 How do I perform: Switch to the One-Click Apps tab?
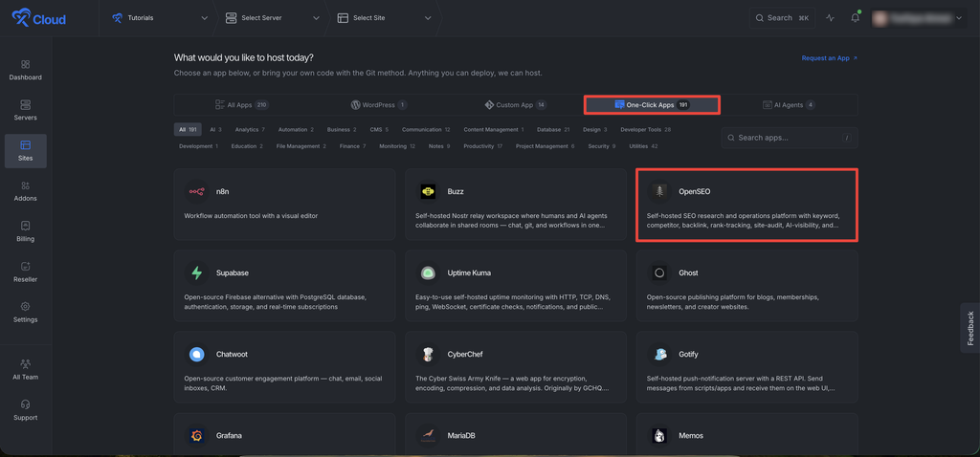coord(652,105)
